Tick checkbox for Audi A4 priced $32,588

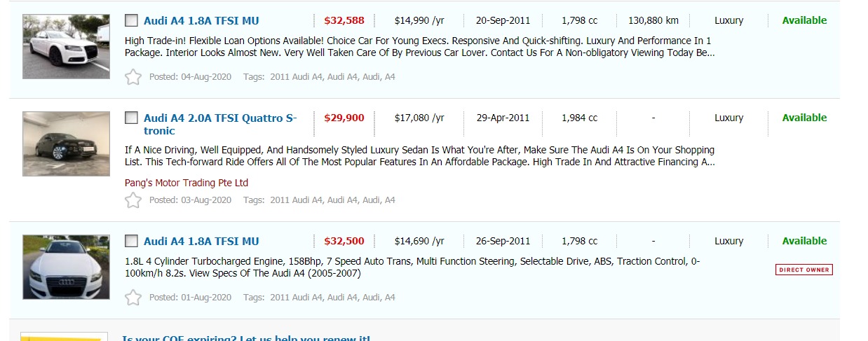tap(131, 20)
